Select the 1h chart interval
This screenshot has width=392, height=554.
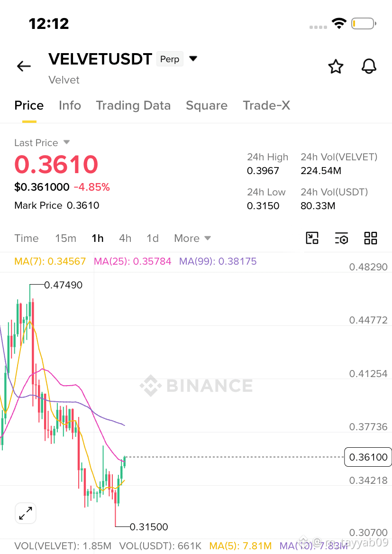[x=98, y=238]
